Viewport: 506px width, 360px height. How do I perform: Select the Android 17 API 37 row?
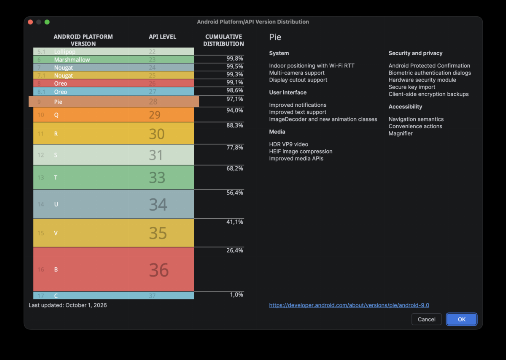coord(113,296)
